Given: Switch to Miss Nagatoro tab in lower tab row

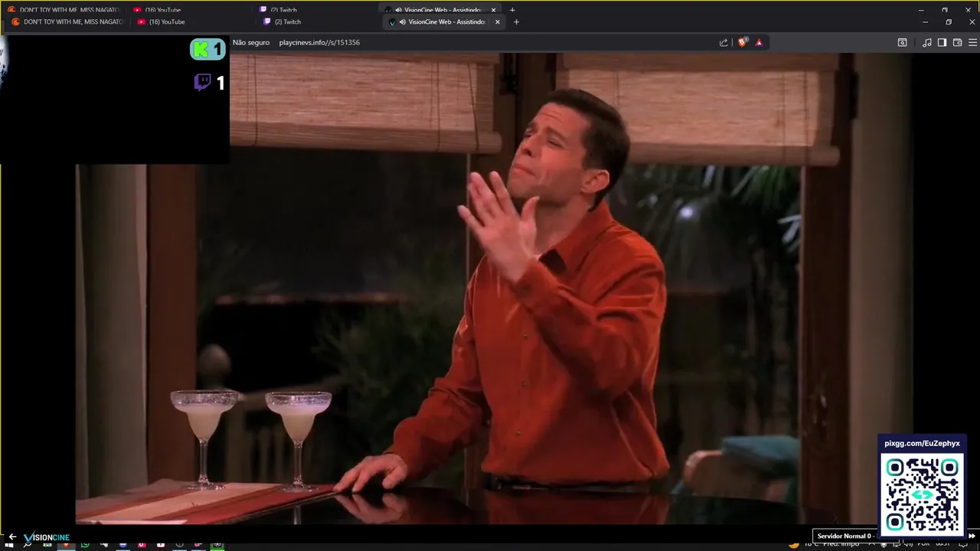Looking at the screenshot, I should [x=67, y=22].
